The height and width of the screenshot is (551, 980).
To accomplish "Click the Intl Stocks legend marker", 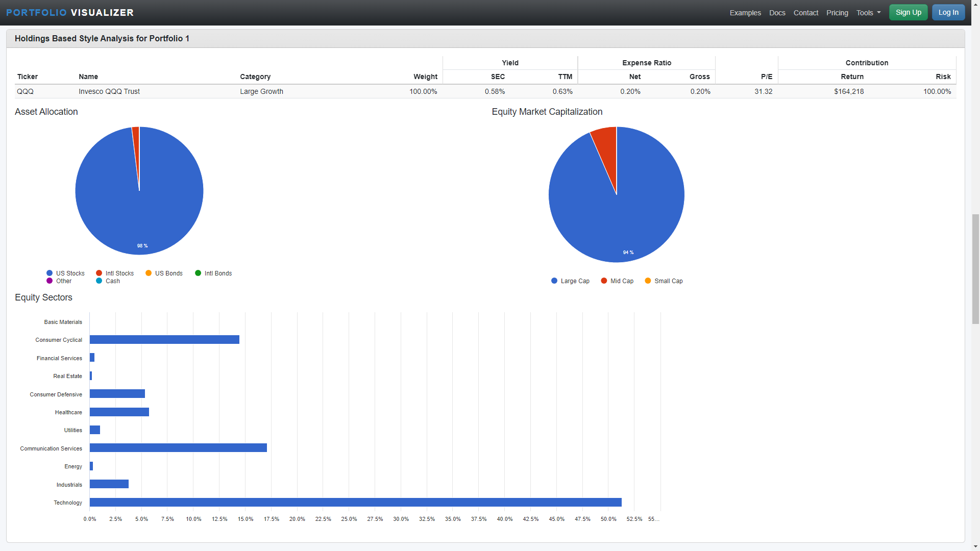I will coord(99,273).
